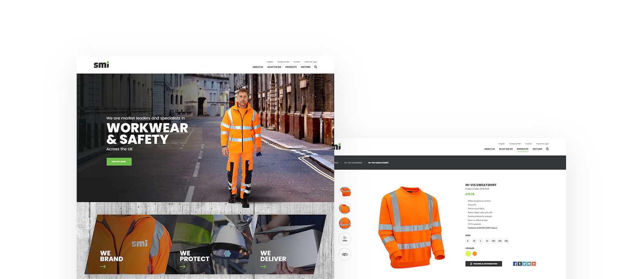The width and height of the screenshot is (644, 279).
Task: Open Sectors menu on the product page
Action: [x=537, y=149]
